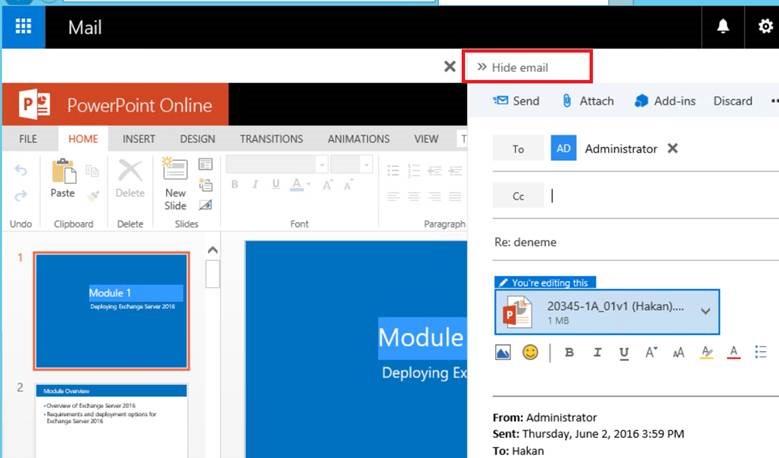The height and width of the screenshot is (458, 779).
Task: Click Grow Font in PowerPoint ribbon
Action: pos(327,185)
